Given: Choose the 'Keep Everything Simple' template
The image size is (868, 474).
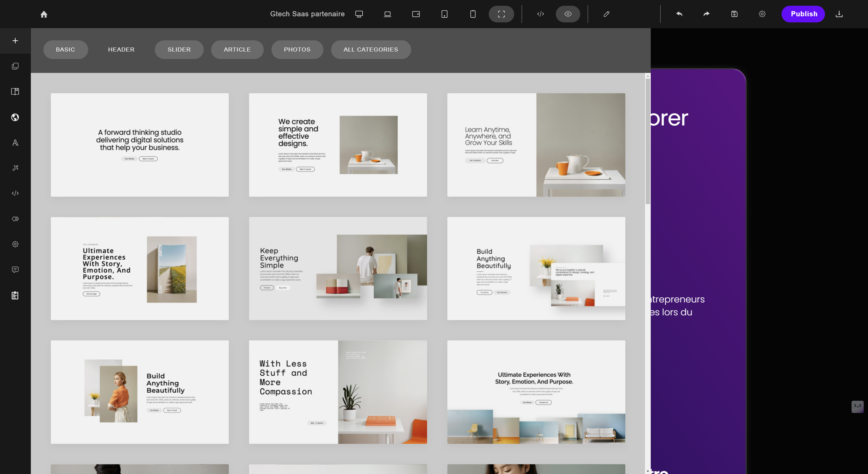Looking at the screenshot, I should pyautogui.click(x=338, y=268).
